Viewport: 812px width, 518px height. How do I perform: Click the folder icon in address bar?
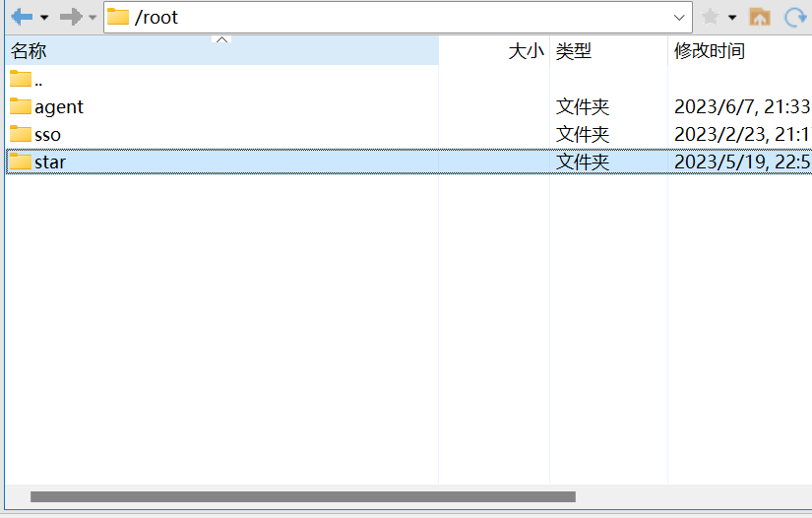tap(118, 17)
